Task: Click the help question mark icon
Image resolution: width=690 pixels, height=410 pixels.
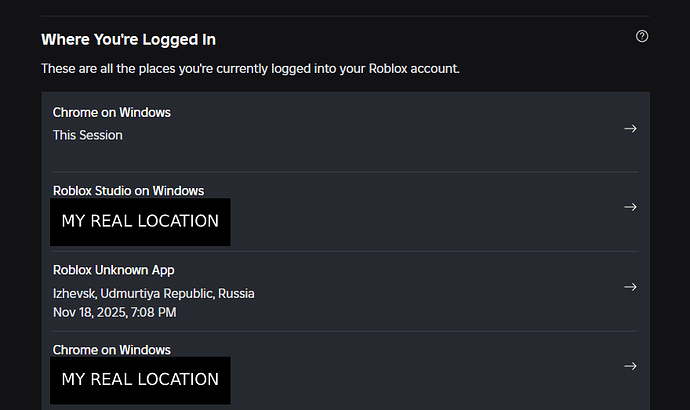Action: (642, 36)
